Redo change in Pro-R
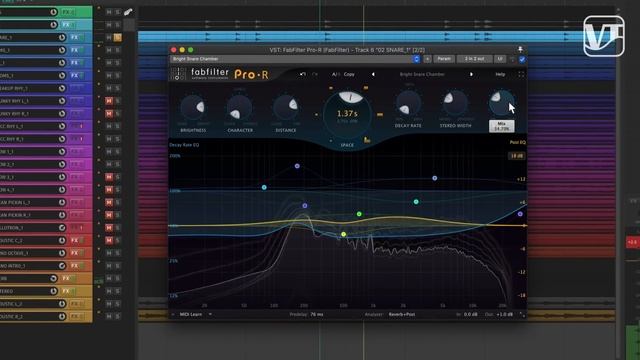This screenshot has height=360, width=640. [315, 74]
